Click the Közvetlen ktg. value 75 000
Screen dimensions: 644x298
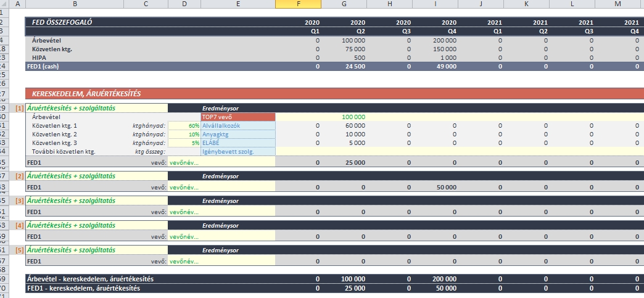[x=353, y=49]
